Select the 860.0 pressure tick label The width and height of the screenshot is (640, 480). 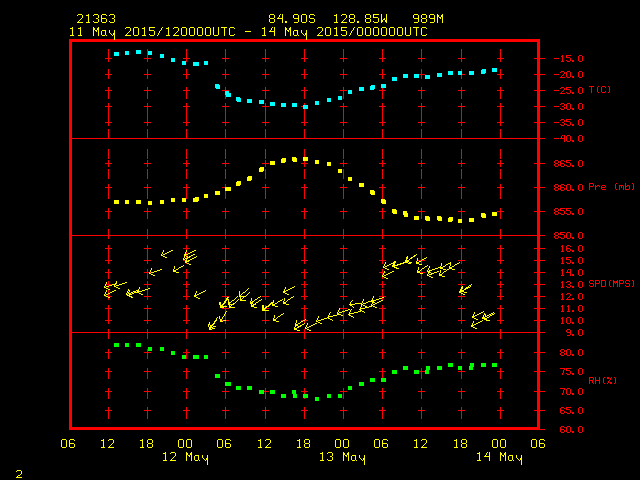point(569,188)
